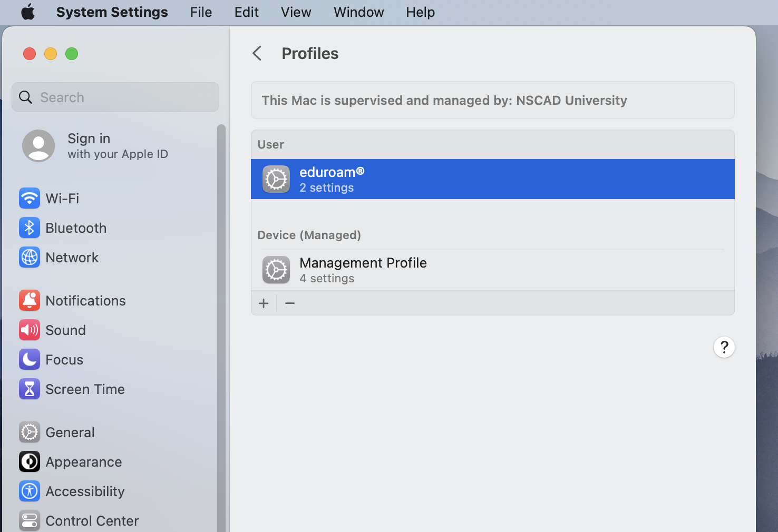Open the Edit menu
The image size is (778, 532).
pos(247,12)
